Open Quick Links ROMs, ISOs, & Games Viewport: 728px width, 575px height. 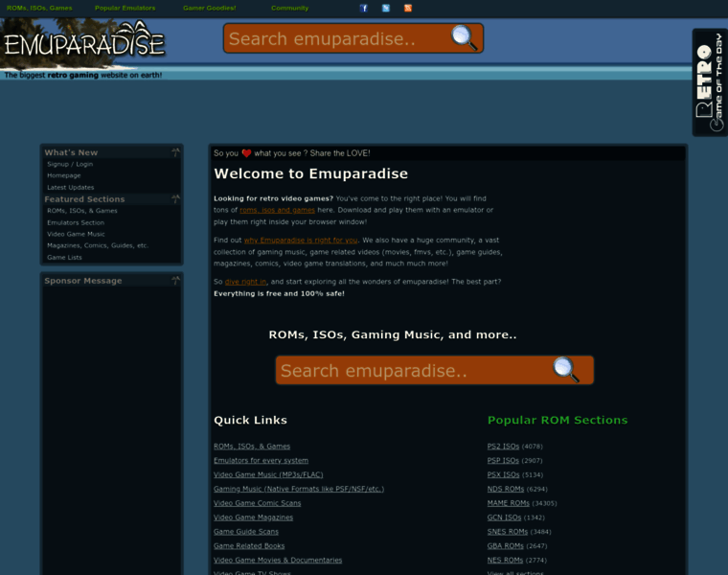point(252,447)
